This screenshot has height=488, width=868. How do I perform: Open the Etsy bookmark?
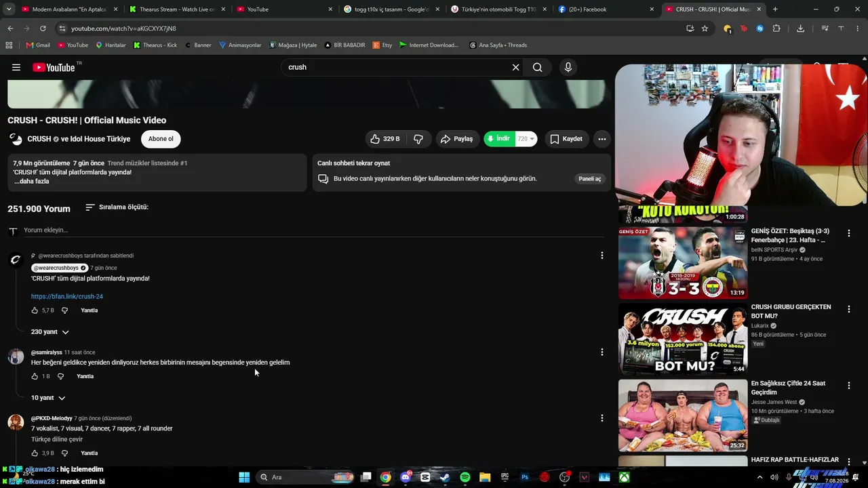(x=382, y=45)
